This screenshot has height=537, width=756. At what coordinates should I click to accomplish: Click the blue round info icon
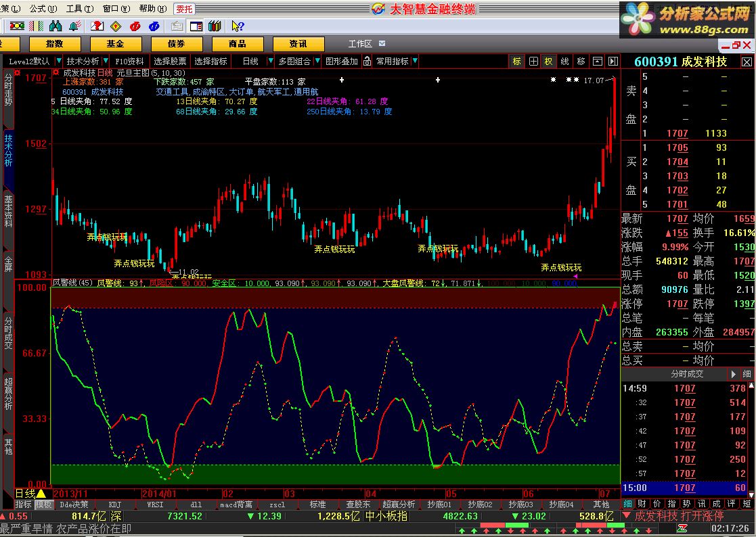point(154,26)
